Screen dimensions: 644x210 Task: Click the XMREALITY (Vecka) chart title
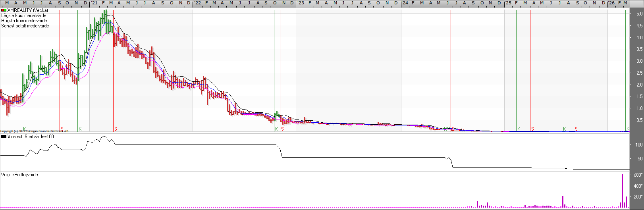[27, 10]
